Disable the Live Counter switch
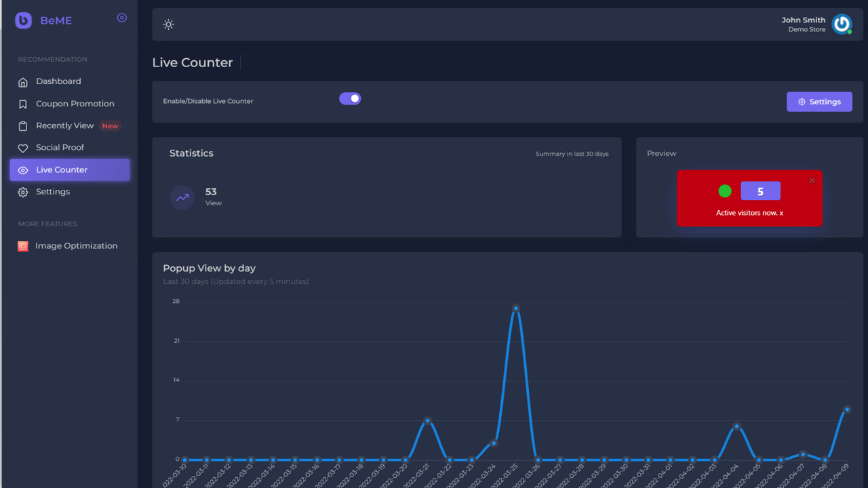Viewport: 868px width, 488px height. 350,99
